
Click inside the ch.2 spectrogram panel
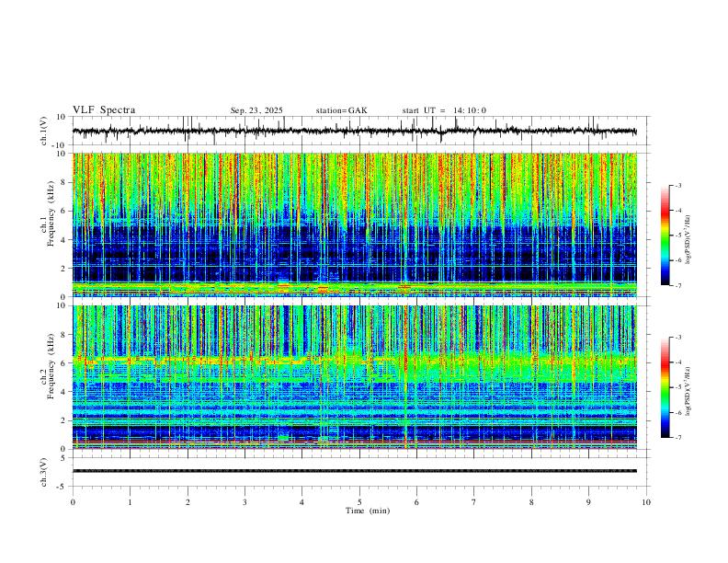click(x=355, y=377)
